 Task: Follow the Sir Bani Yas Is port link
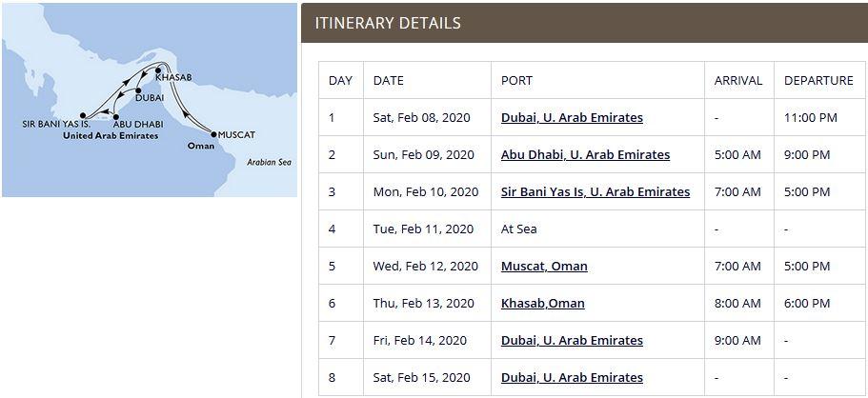coord(595,191)
